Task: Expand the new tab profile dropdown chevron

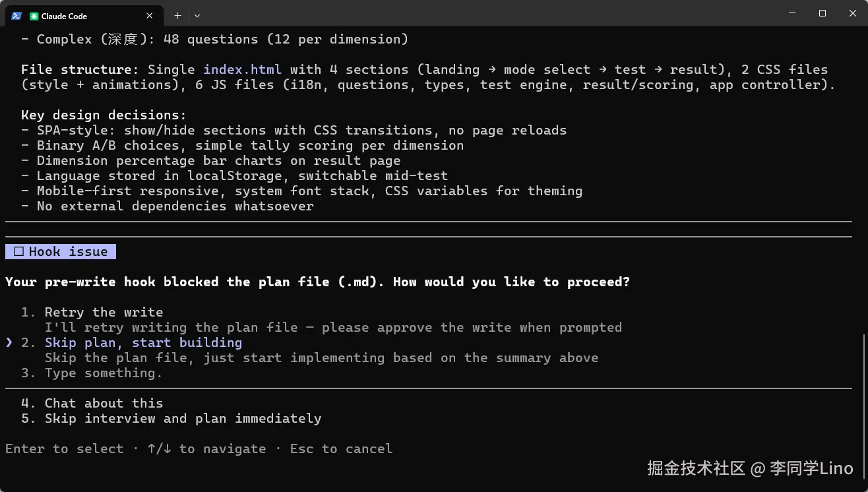Action: [197, 16]
